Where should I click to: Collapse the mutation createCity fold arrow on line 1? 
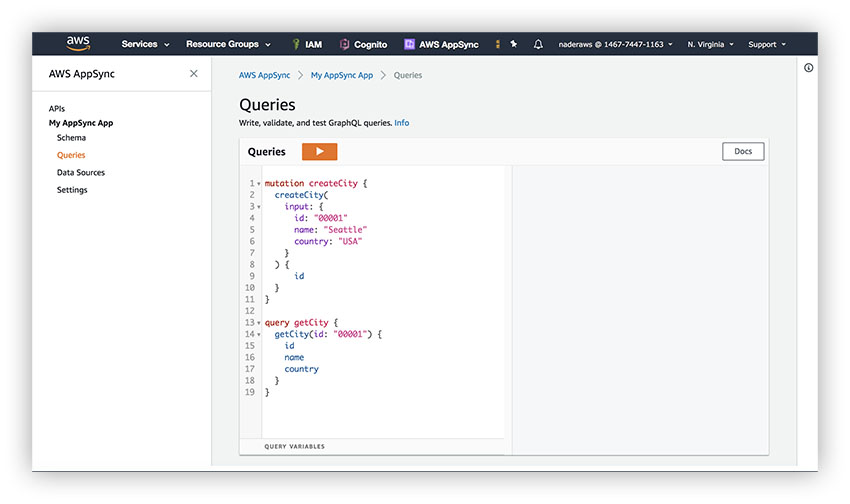pyautogui.click(x=259, y=184)
